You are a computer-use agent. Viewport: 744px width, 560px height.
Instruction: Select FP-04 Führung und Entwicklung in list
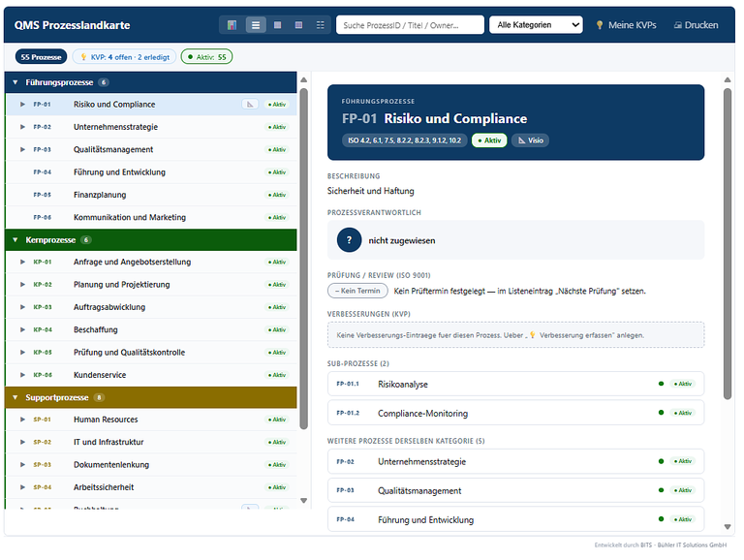pyautogui.click(x=151, y=172)
